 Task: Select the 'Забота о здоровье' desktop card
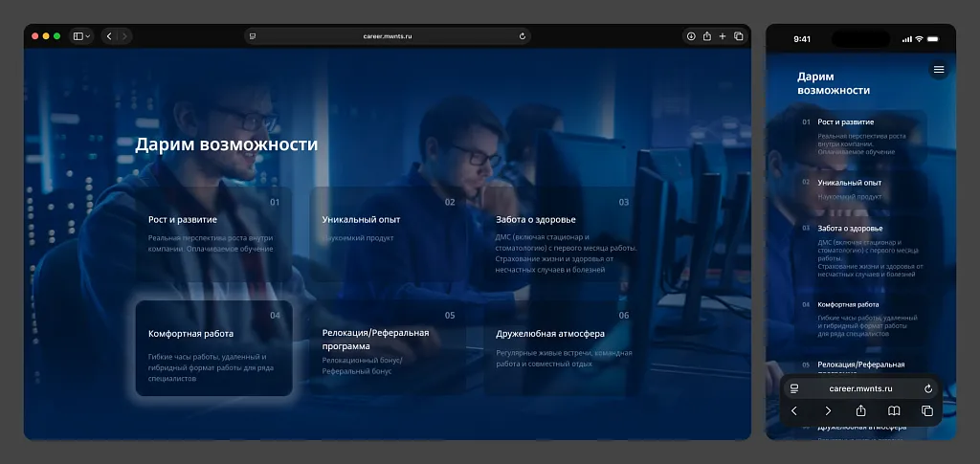[562, 235]
